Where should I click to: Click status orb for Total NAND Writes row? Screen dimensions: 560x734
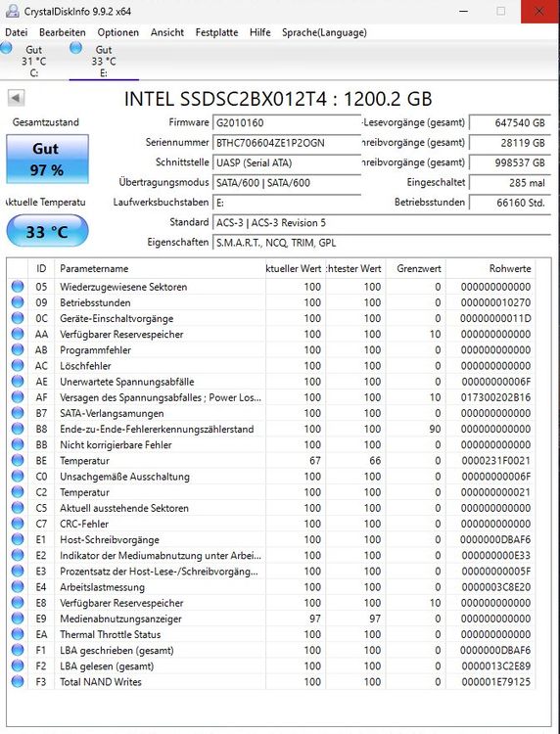[x=18, y=681]
